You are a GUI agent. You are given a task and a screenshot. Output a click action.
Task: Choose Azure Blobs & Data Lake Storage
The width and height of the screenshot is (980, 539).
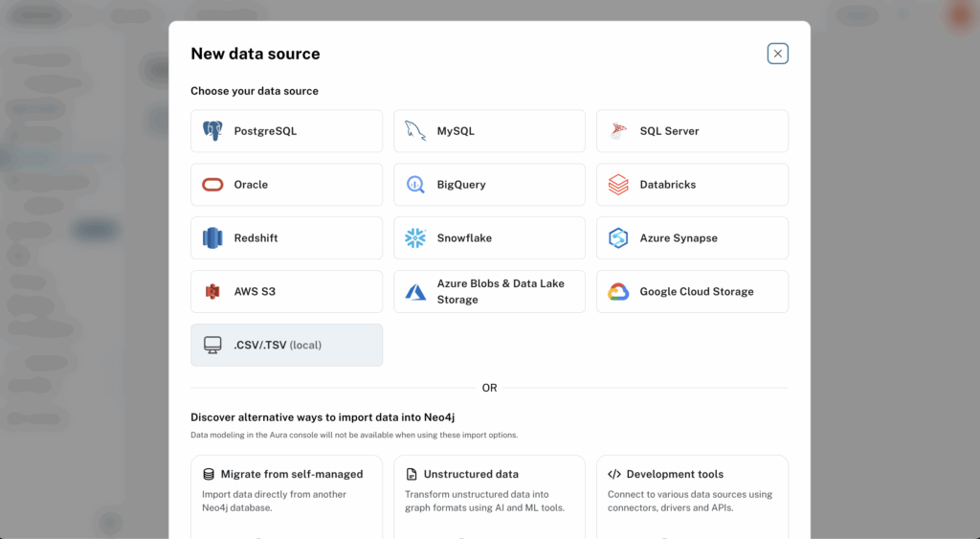pos(489,292)
